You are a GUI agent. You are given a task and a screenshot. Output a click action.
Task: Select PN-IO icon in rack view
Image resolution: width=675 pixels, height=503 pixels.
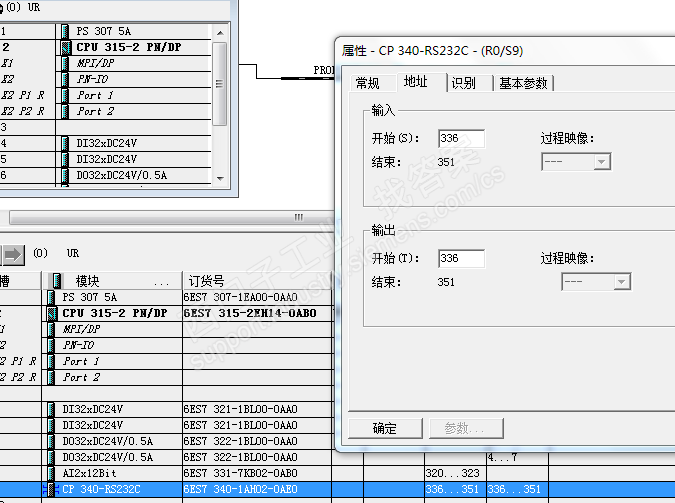tap(65, 79)
